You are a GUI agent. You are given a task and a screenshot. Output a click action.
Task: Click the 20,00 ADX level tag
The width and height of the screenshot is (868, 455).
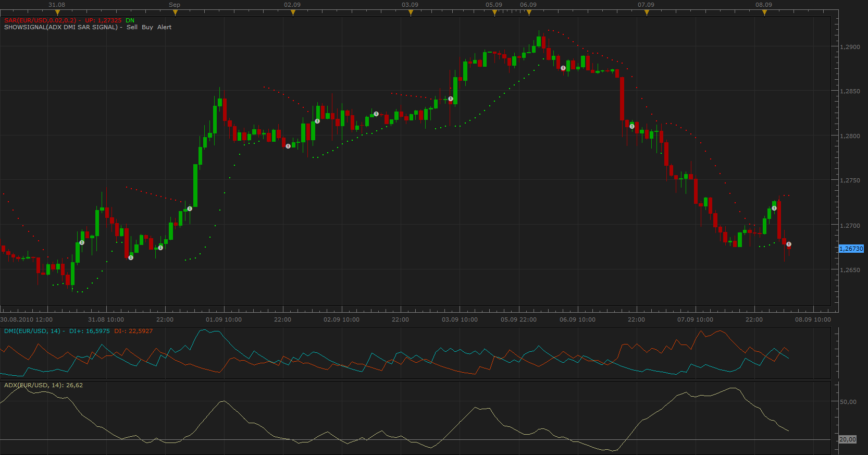pyautogui.click(x=848, y=439)
